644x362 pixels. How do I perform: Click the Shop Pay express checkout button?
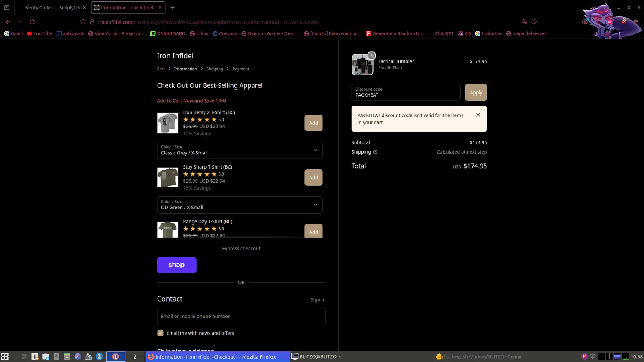coord(176,265)
